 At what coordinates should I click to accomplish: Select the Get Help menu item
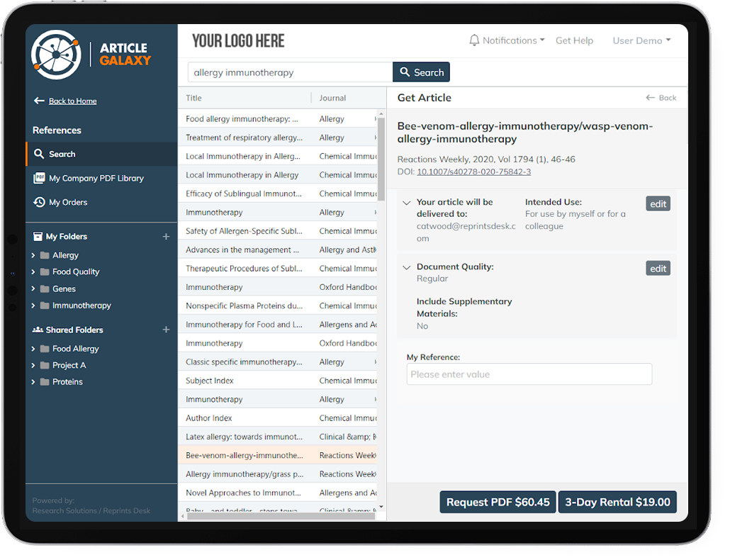[574, 40]
